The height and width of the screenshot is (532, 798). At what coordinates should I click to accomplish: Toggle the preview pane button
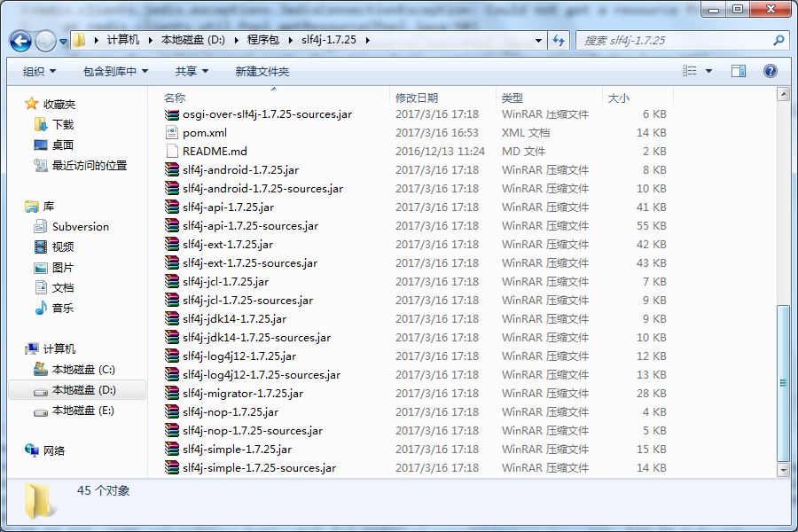[x=739, y=71]
